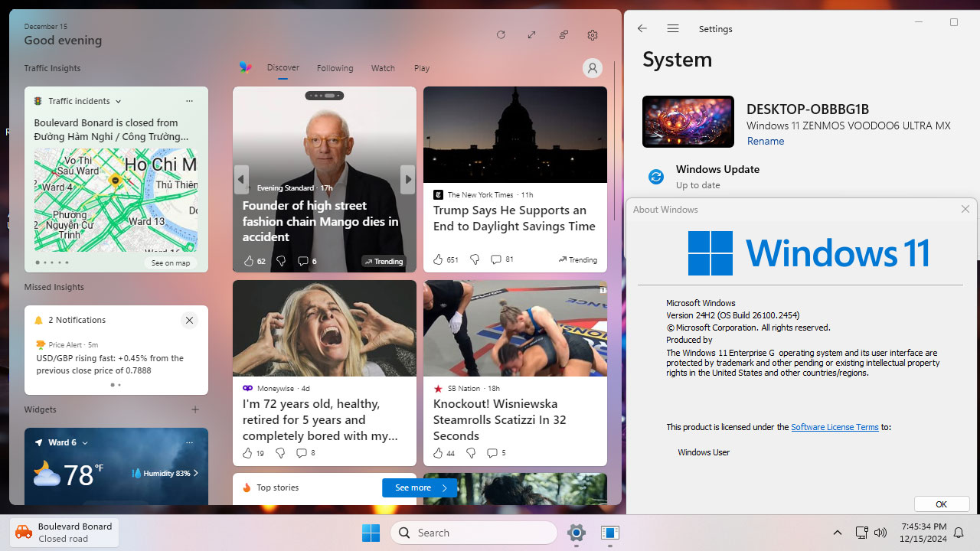Open the taskbar clock and date
This screenshot has width=980, height=551.
[923, 533]
